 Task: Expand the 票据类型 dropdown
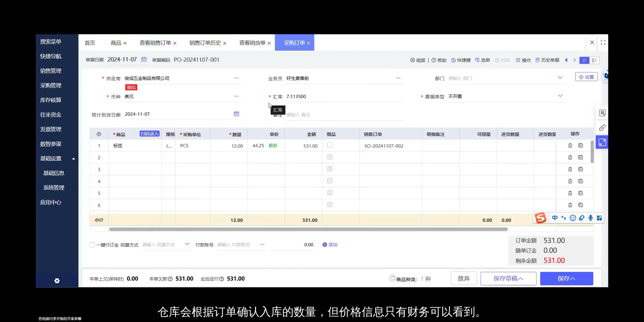560,96
